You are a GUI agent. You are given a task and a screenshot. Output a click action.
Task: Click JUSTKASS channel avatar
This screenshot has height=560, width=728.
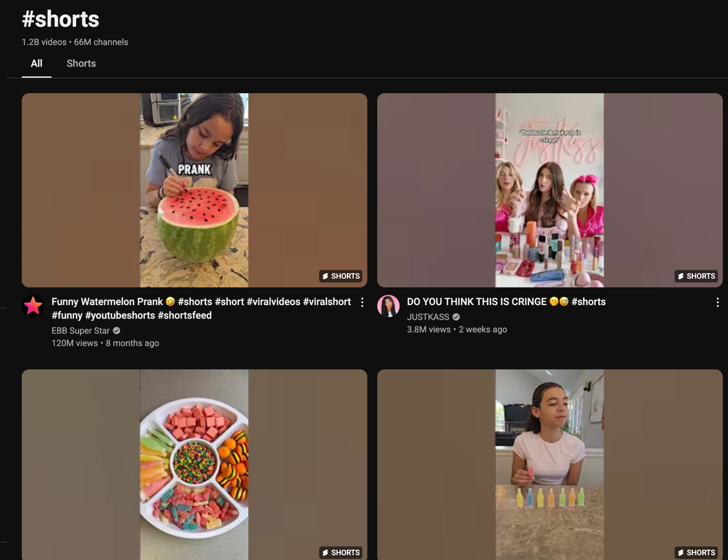pos(389,306)
